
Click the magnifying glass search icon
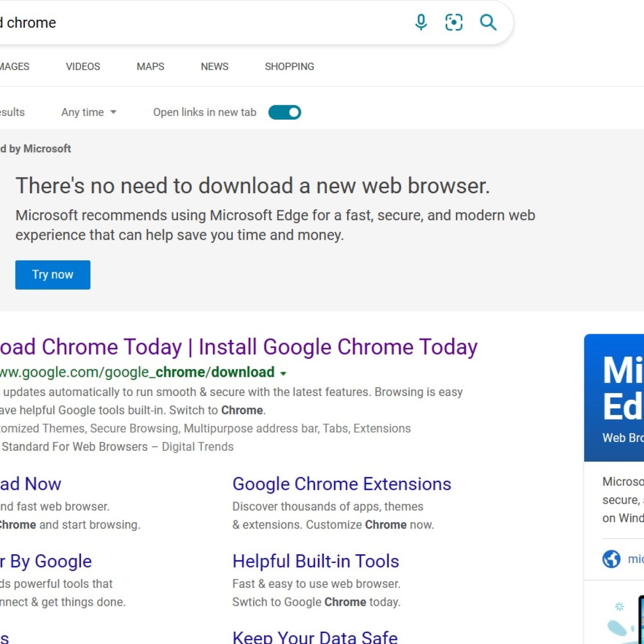pyautogui.click(x=488, y=22)
